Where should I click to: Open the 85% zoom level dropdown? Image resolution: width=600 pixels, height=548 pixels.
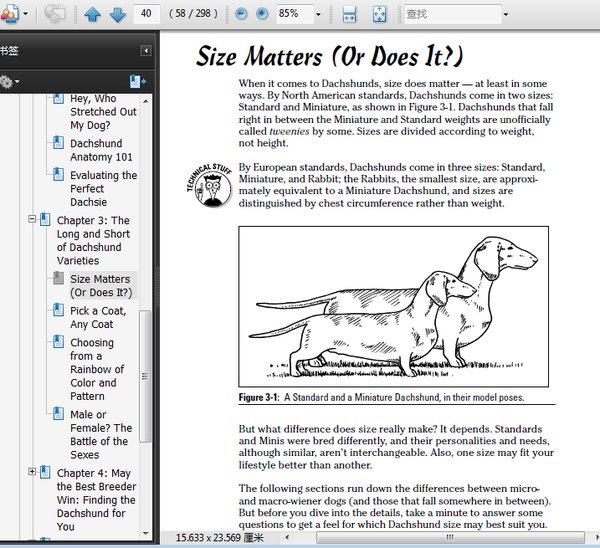pos(318,14)
